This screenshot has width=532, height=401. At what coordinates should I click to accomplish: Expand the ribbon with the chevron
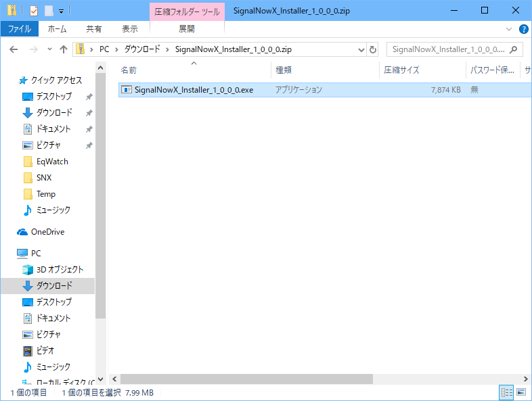(x=509, y=29)
